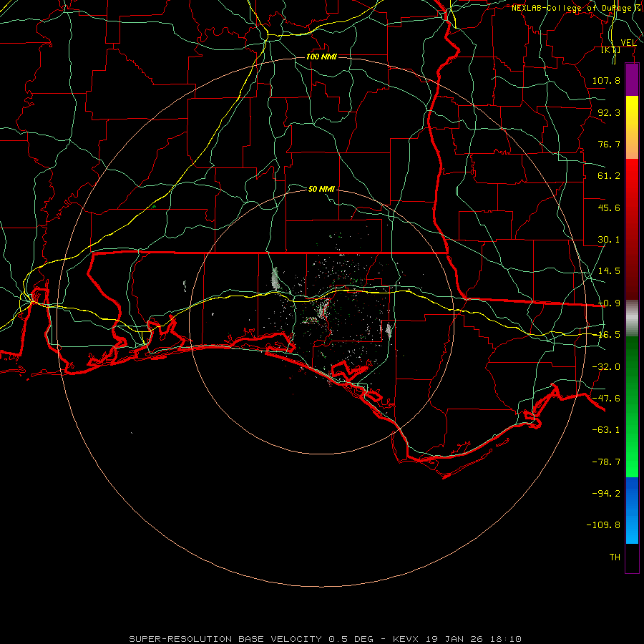The width and height of the screenshot is (644, 644).
Task: Pick the gray-white segment of the color bar
Action: click(632, 318)
